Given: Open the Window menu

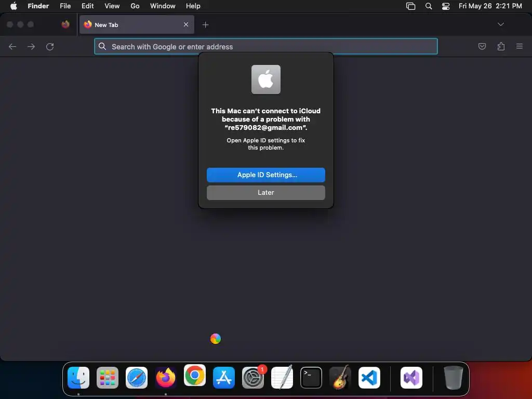Looking at the screenshot, I should [x=163, y=6].
